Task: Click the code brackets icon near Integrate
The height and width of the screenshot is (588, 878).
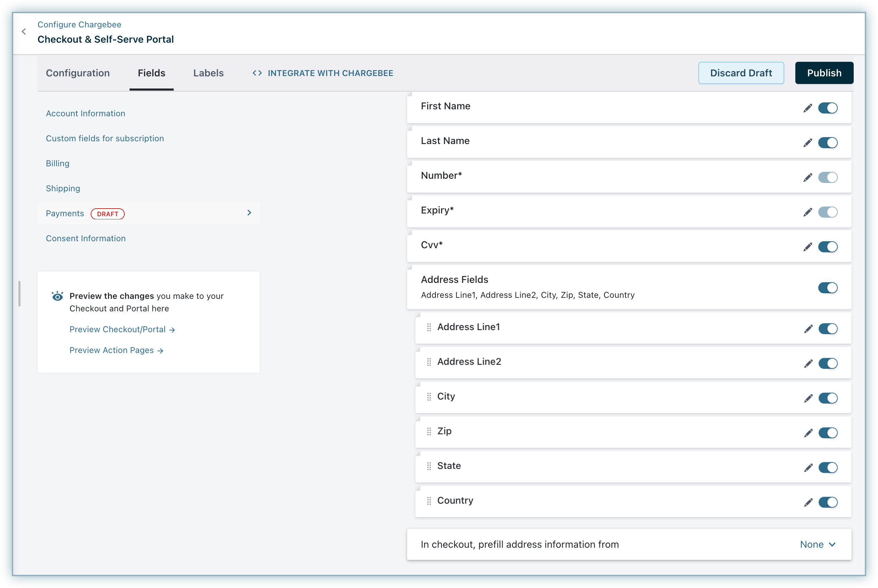Action: pos(257,73)
